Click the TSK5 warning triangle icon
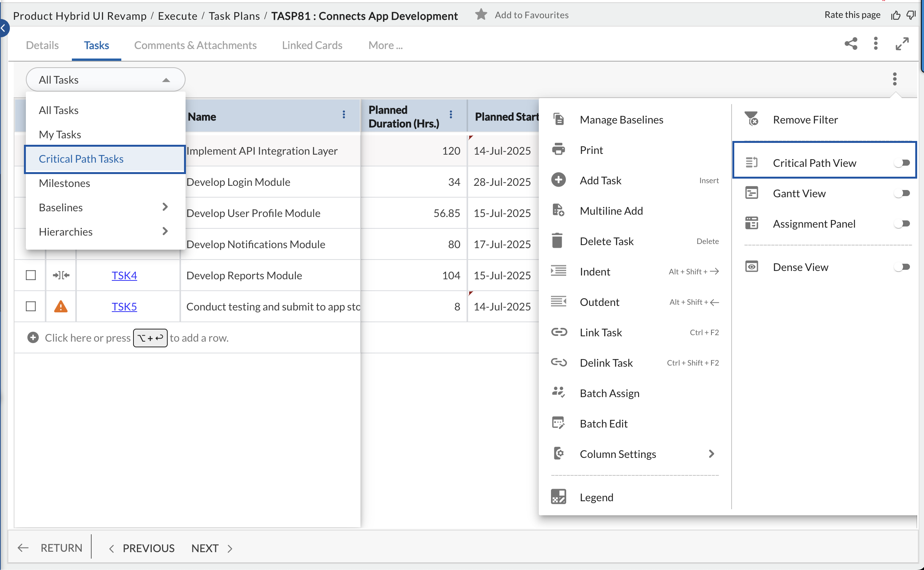 60,306
